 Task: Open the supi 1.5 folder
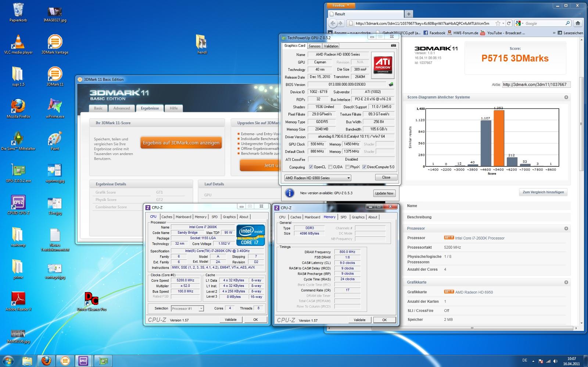(x=18, y=76)
